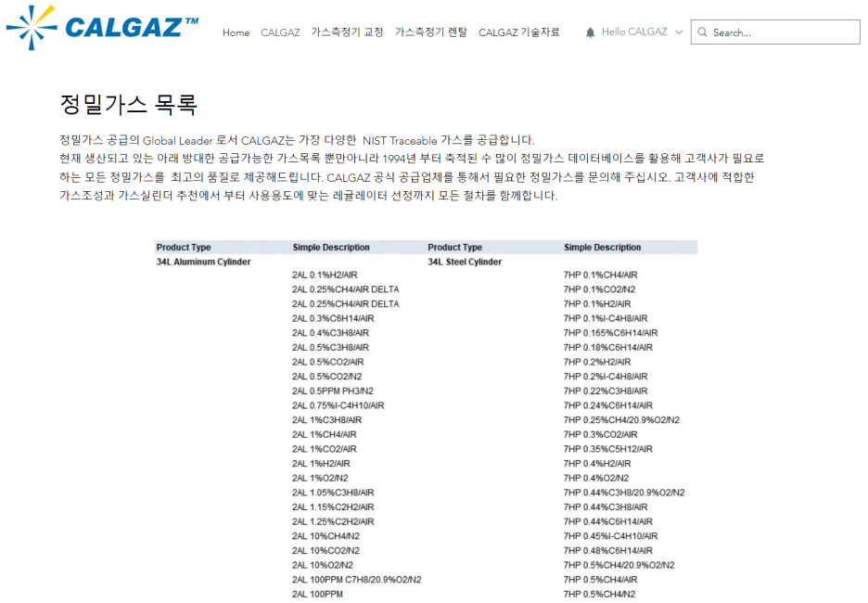Open 가스측정기 렌탈 menu
The image size is (868, 603).
click(x=430, y=32)
